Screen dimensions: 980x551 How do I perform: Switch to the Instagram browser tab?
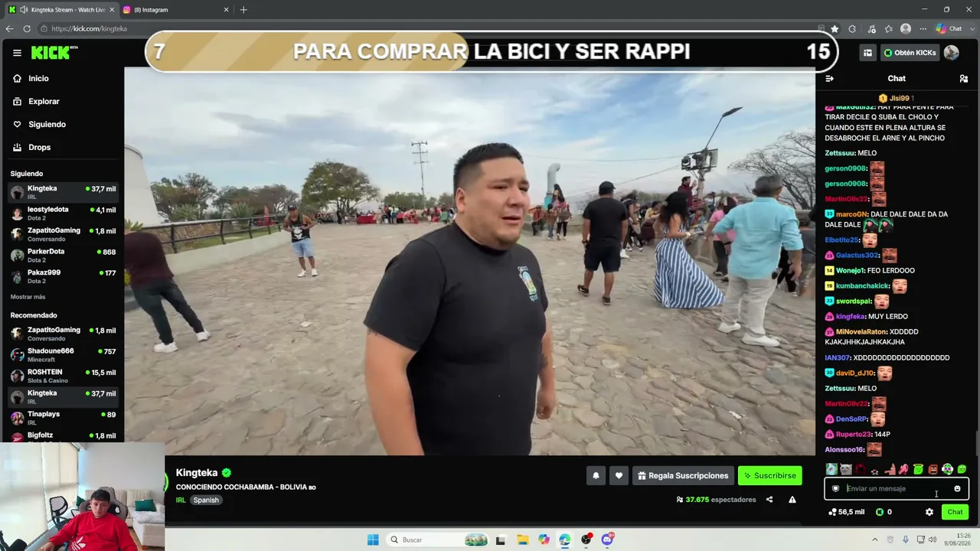pyautogui.click(x=175, y=9)
